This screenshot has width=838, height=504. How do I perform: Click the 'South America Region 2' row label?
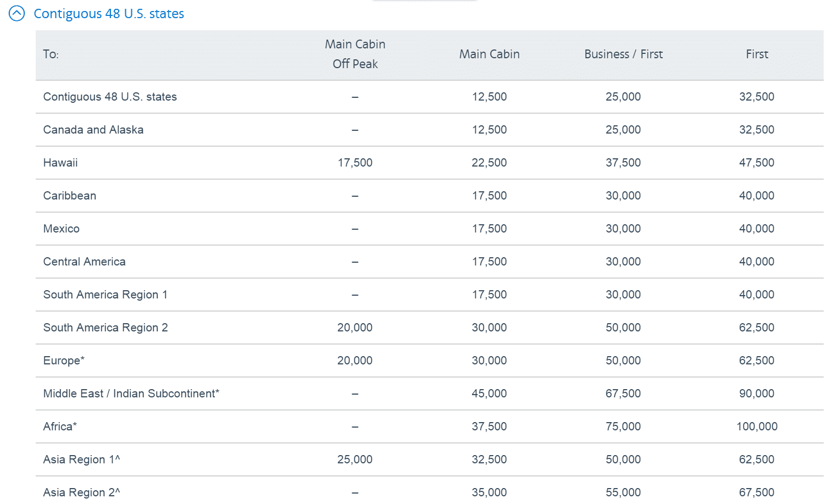(106, 328)
